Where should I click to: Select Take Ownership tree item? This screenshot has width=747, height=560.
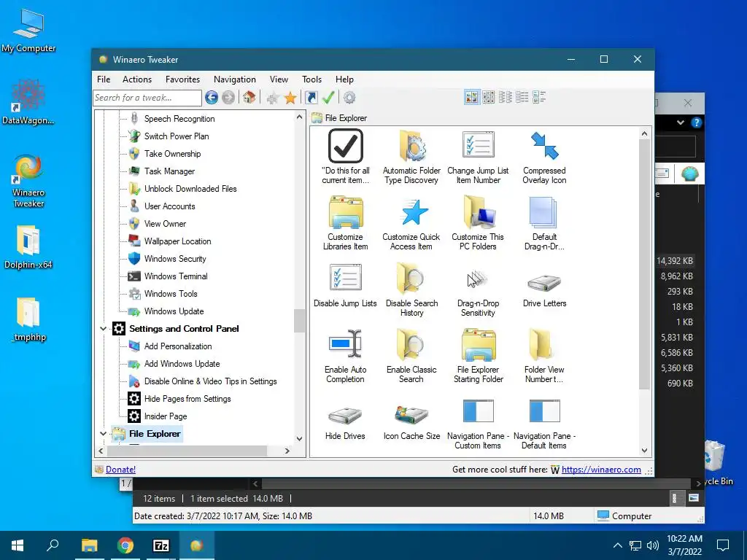pos(172,154)
